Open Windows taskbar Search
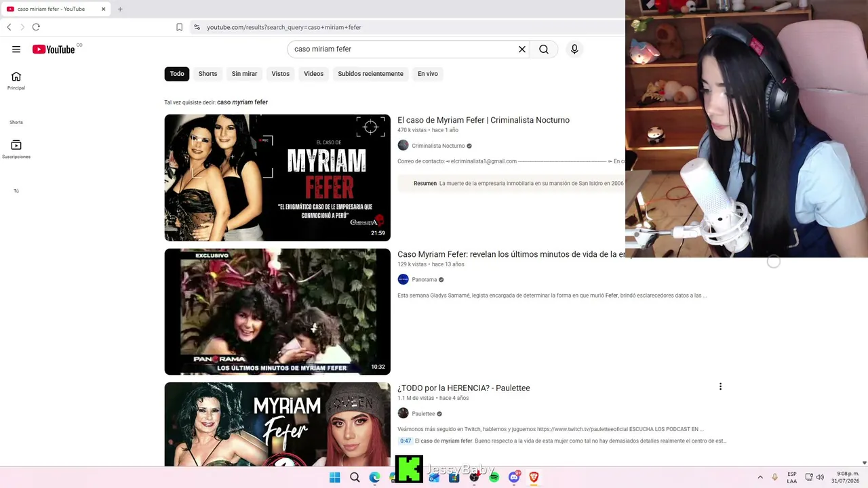 coord(355,477)
